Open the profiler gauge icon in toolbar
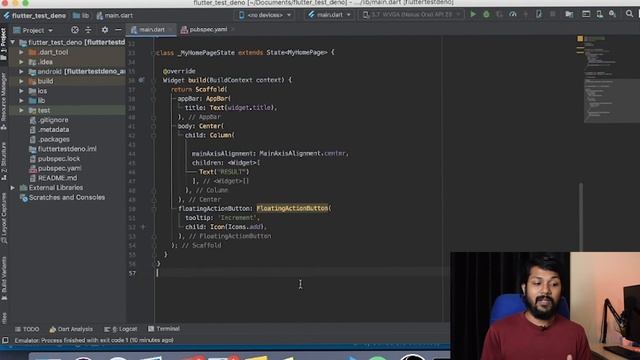Screen dimensions: 640x360 click(513, 15)
